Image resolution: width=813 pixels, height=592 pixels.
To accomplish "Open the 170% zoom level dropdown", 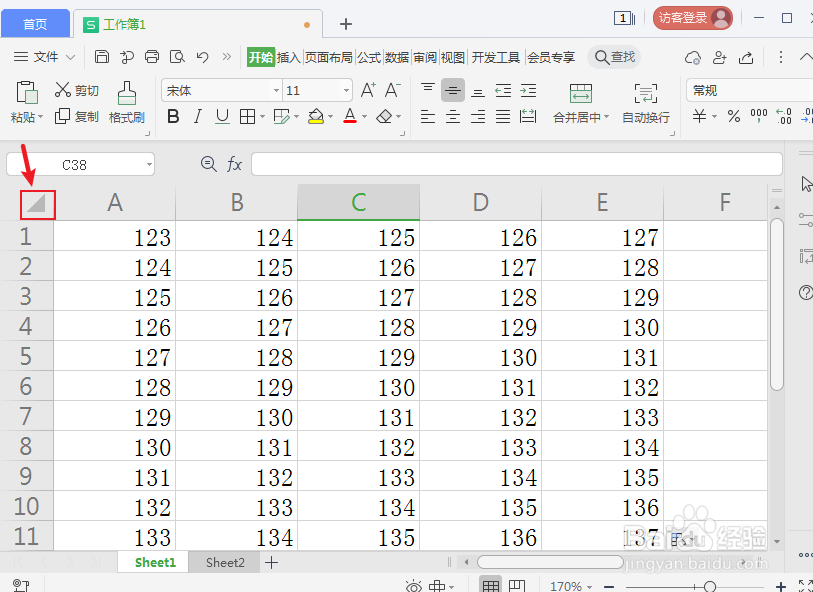I will pos(590,587).
